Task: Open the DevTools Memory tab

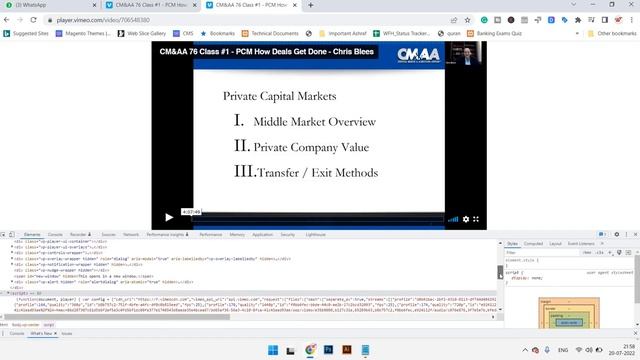Action: pyautogui.click(x=237, y=235)
